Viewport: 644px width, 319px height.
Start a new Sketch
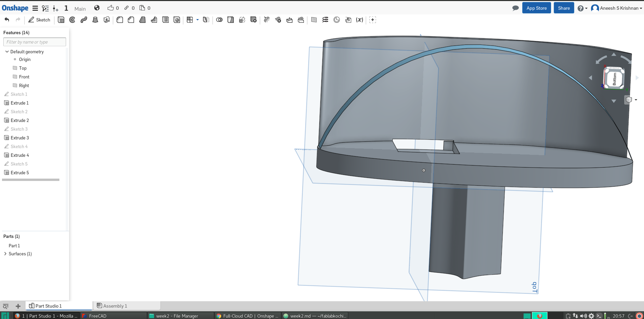39,20
